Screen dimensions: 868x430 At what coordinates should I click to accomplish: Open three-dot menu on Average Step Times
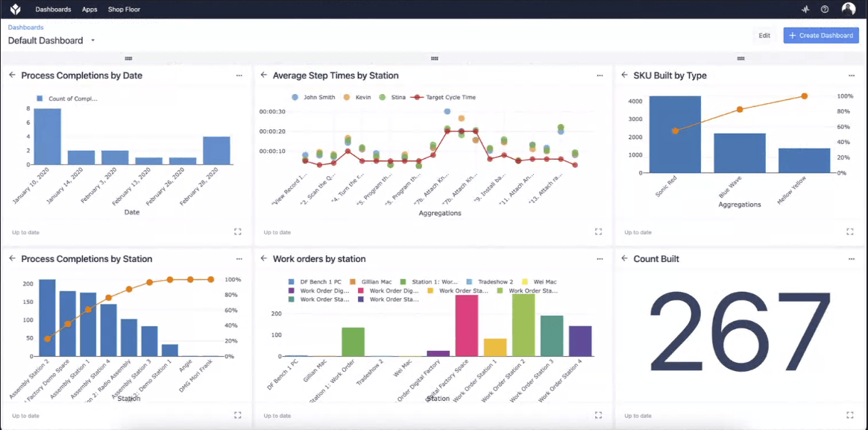click(600, 75)
